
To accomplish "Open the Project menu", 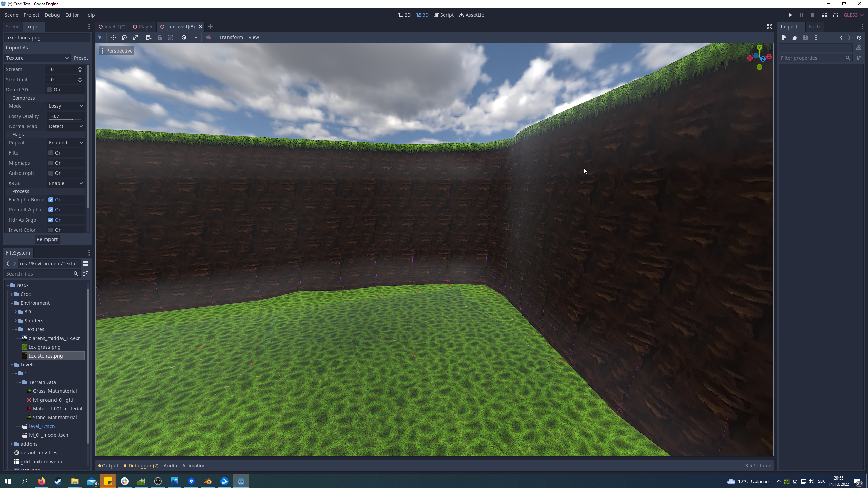I will (x=31, y=15).
